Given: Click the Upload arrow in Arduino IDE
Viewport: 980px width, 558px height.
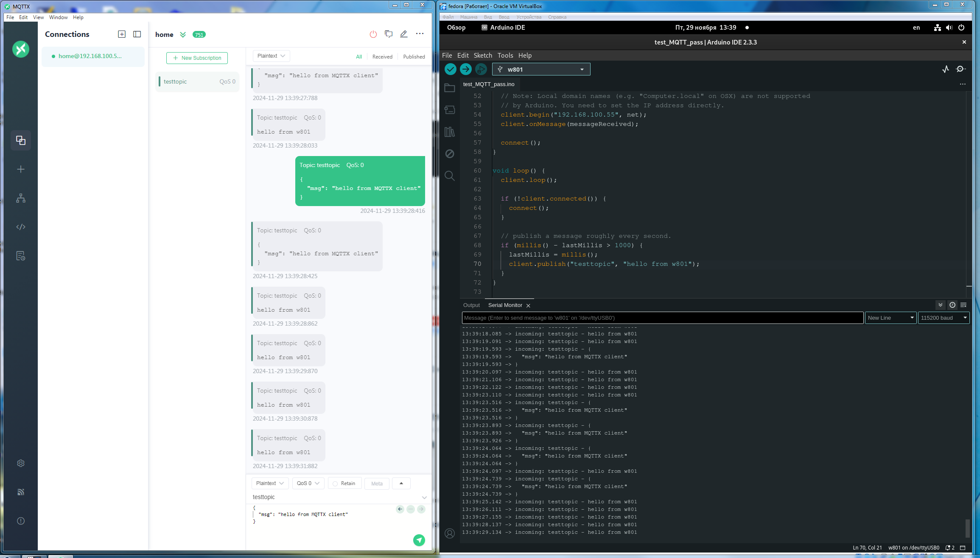Looking at the screenshot, I should (x=465, y=69).
